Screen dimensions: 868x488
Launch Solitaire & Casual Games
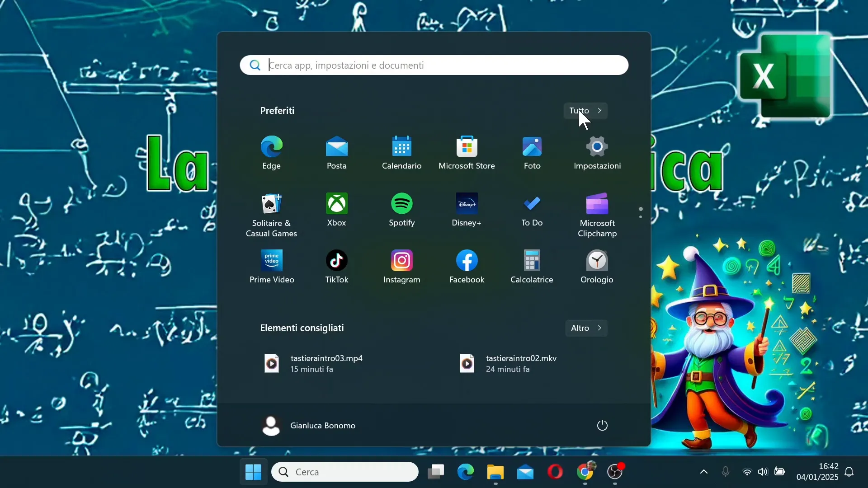[272, 215]
